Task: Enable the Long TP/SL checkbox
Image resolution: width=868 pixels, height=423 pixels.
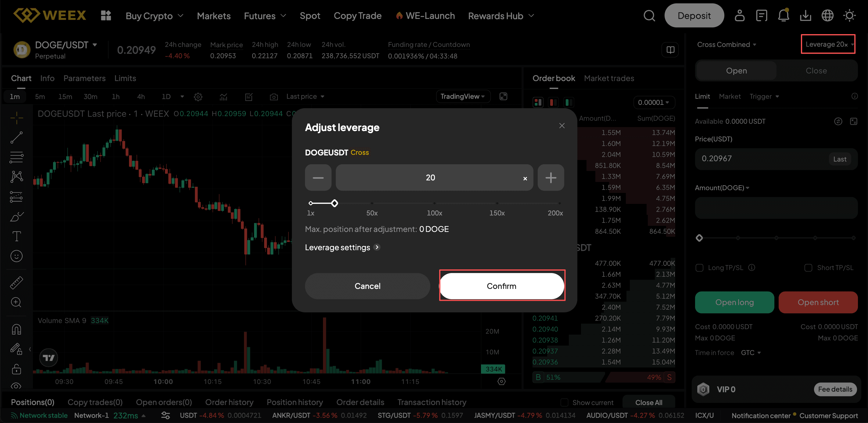Action: [700, 268]
